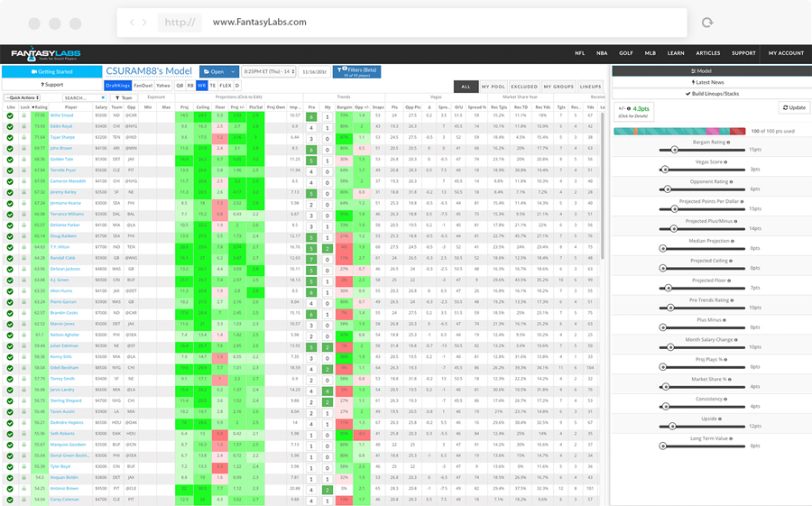The image size is (812, 506).
Task: Toggle the Like checkmark for Terrelle Pryor
Action: (x=10, y=170)
